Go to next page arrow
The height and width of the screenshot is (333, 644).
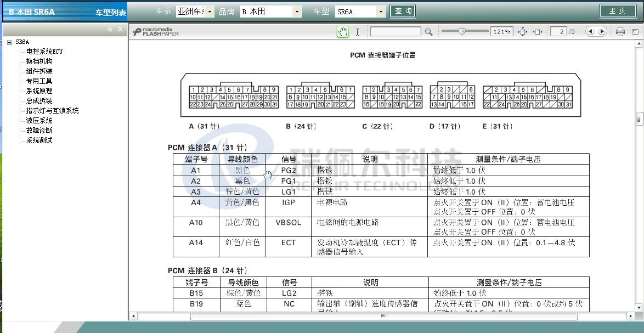tap(602, 32)
